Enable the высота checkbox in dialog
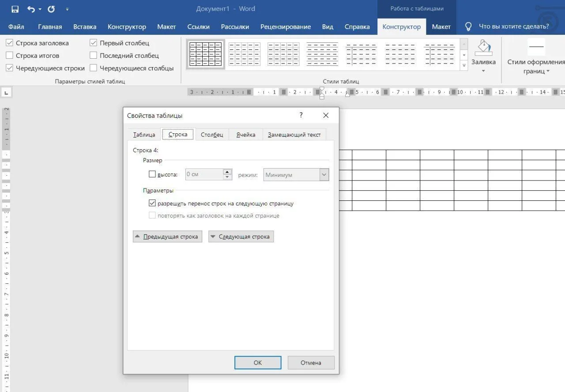Image resolution: width=565 pixels, height=392 pixels. coord(152,174)
